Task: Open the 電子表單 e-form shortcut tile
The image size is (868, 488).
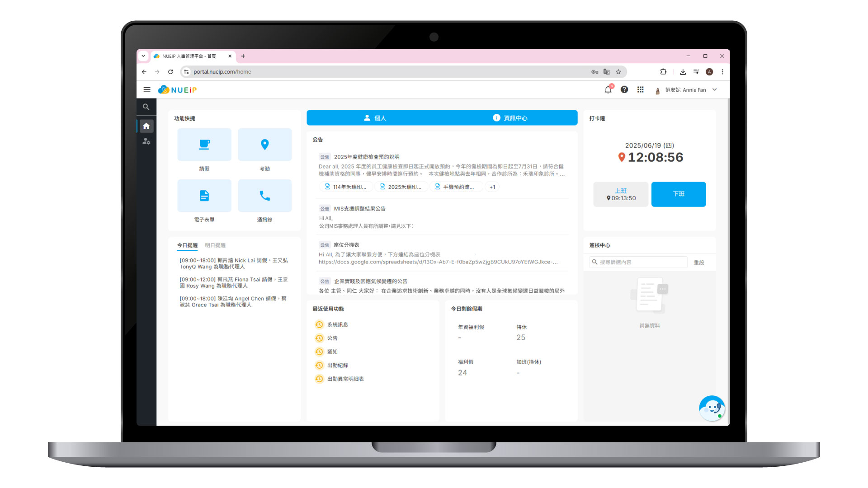Action: tap(204, 196)
